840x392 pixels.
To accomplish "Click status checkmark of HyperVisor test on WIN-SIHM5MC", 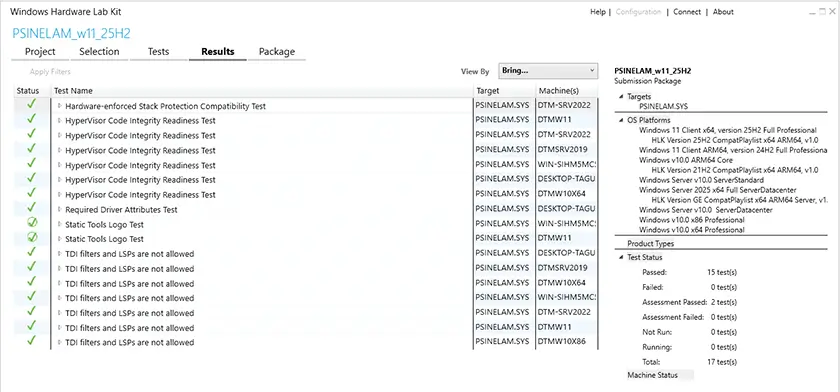I will tap(31, 163).
